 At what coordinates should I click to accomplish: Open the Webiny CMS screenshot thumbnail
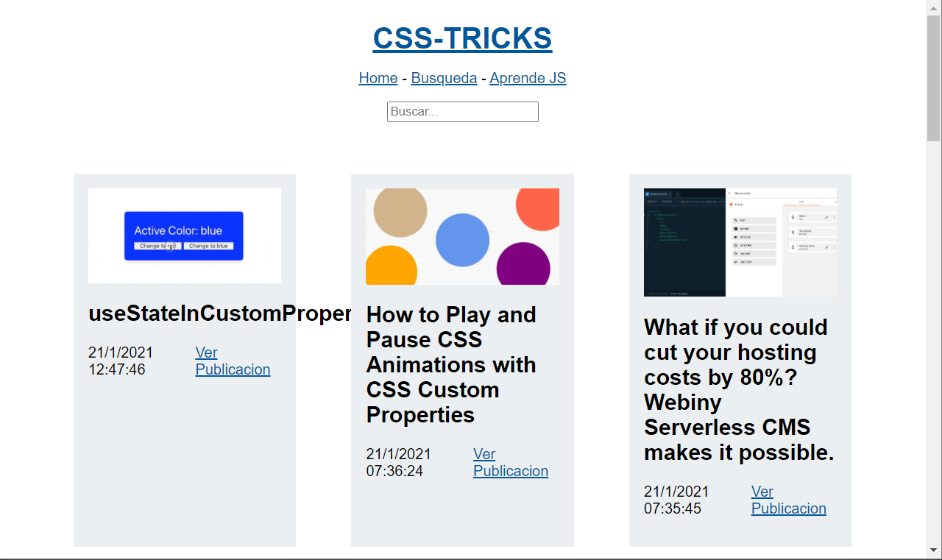click(x=740, y=242)
